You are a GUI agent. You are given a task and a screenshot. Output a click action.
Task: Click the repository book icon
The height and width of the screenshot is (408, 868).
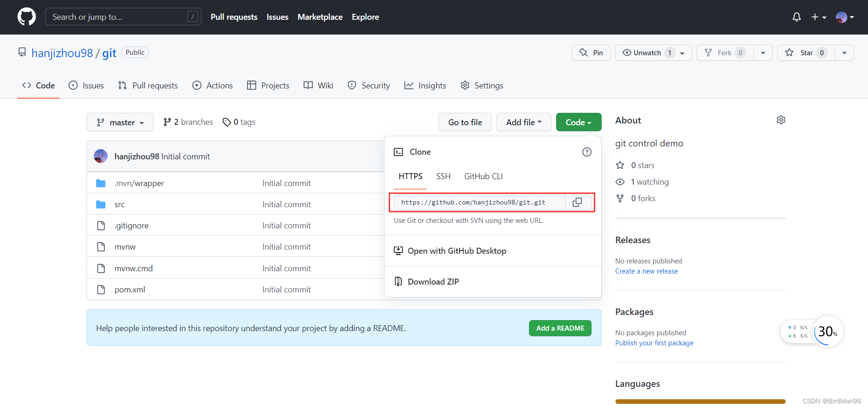coord(22,52)
